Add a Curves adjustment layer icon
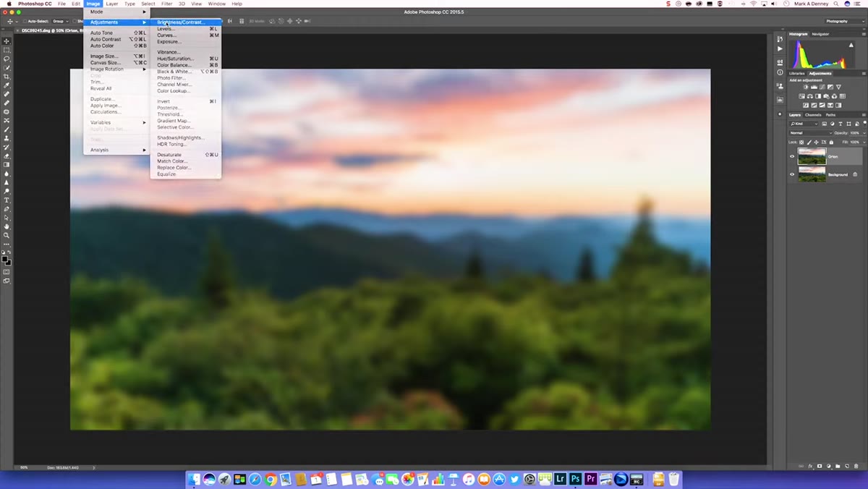This screenshot has height=489, width=868. pos(822,87)
